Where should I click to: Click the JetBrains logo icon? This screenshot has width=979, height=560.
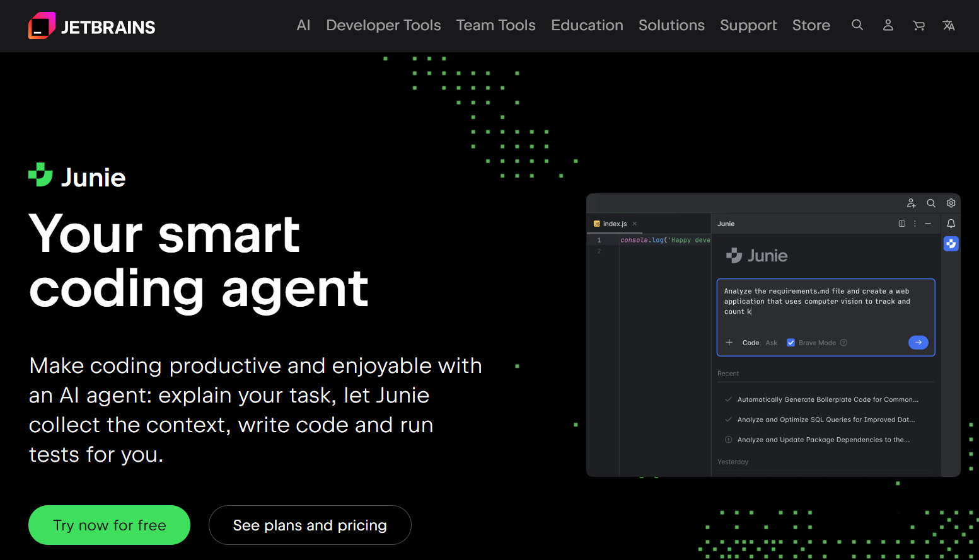(42, 25)
